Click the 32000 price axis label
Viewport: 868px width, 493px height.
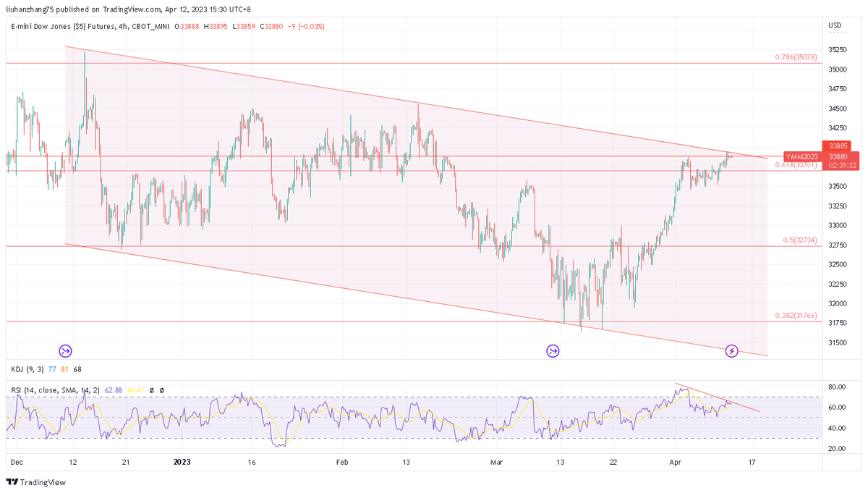point(838,304)
